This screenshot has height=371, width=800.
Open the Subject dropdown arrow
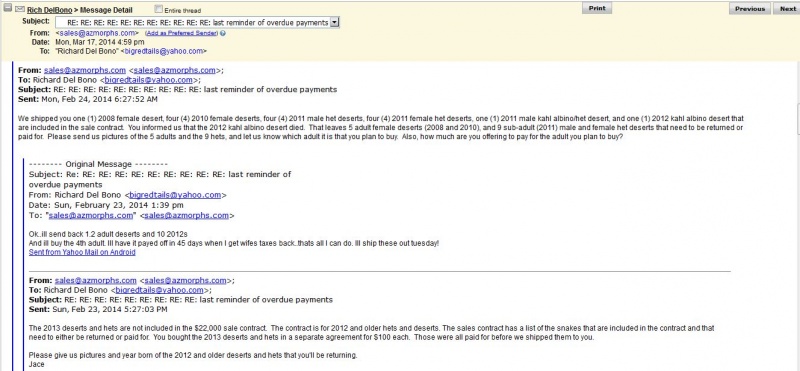334,22
